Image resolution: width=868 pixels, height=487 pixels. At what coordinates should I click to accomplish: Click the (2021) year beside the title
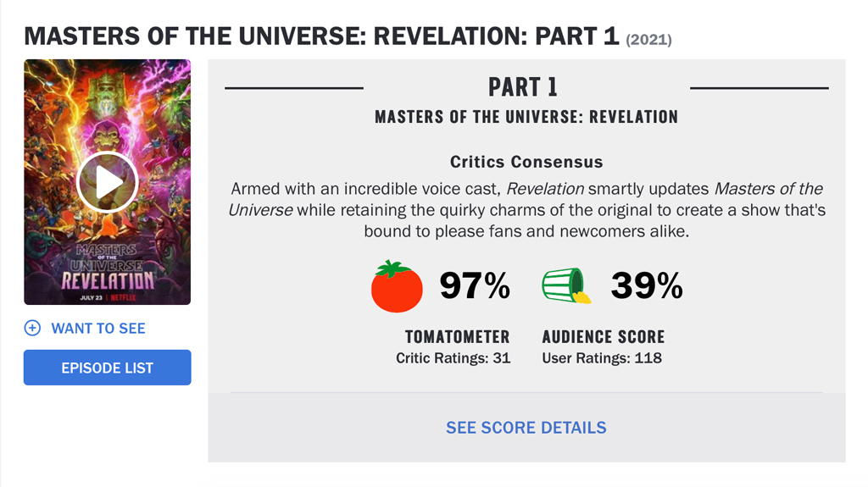click(648, 40)
